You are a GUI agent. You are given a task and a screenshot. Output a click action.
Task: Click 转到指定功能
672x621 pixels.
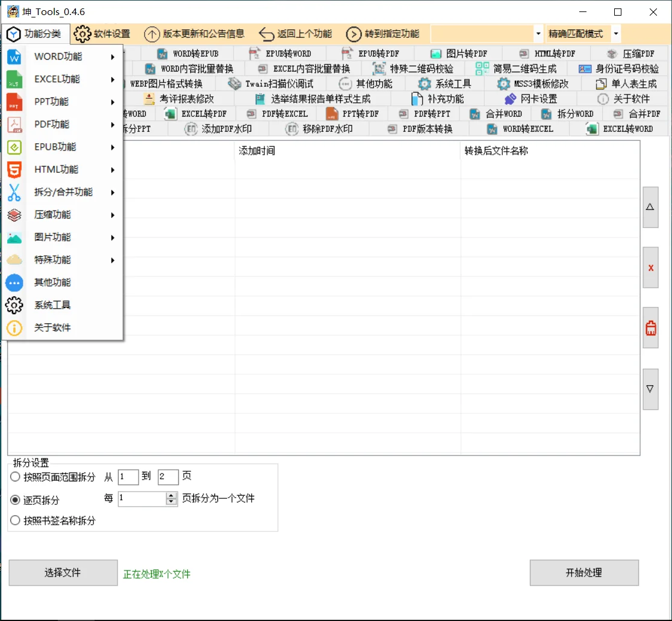[x=383, y=34]
